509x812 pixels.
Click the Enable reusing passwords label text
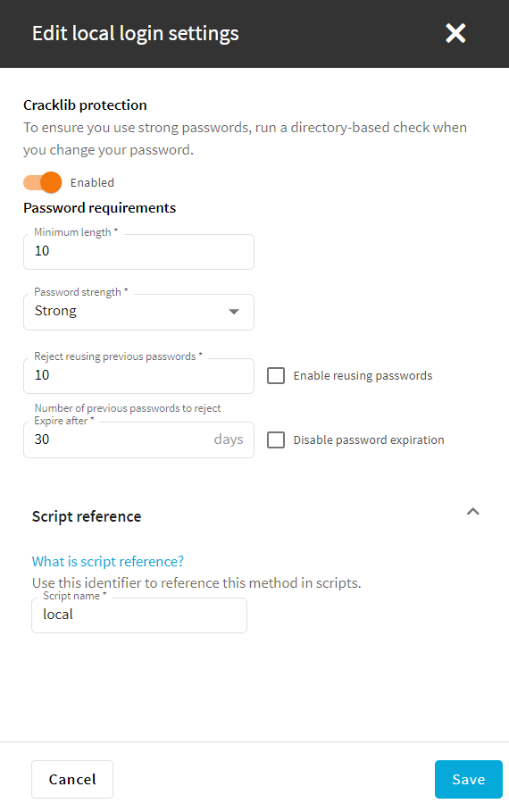tap(363, 376)
